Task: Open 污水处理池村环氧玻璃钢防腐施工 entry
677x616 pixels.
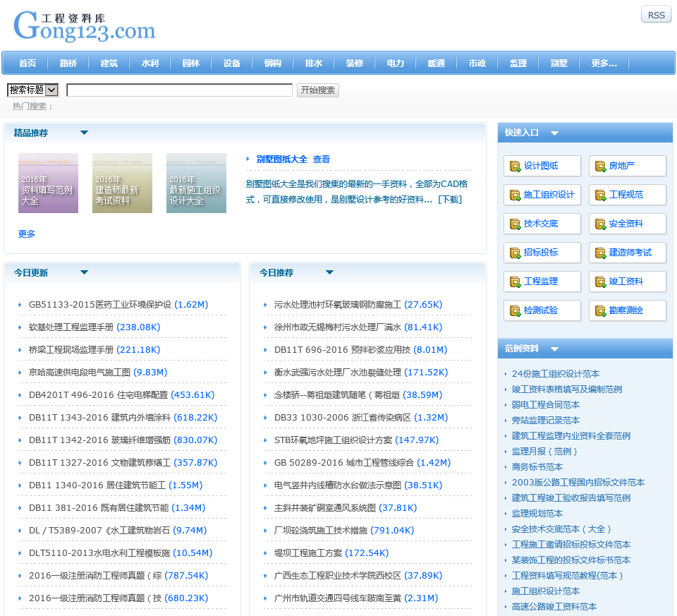Action: pyautogui.click(x=338, y=305)
